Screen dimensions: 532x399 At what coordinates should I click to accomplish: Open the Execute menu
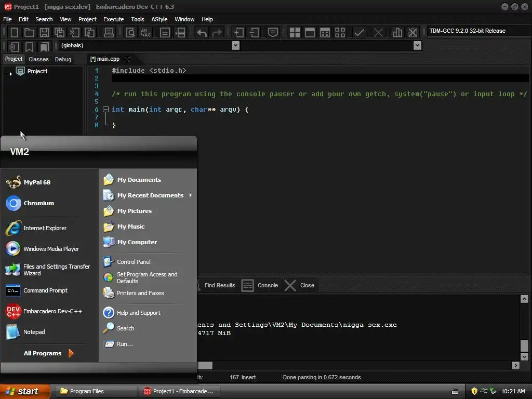point(114,19)
